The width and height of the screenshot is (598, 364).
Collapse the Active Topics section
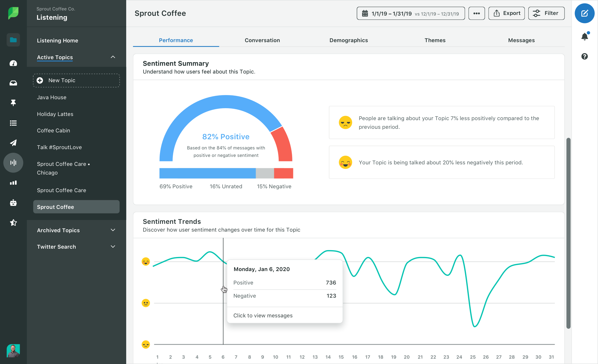113,57
